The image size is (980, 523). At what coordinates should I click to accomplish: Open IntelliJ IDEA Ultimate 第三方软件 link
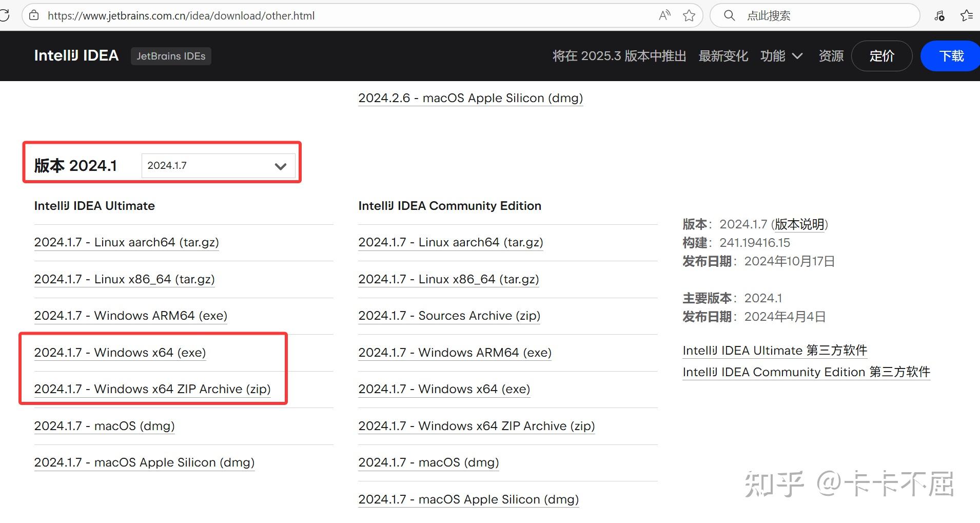(775, 351)
